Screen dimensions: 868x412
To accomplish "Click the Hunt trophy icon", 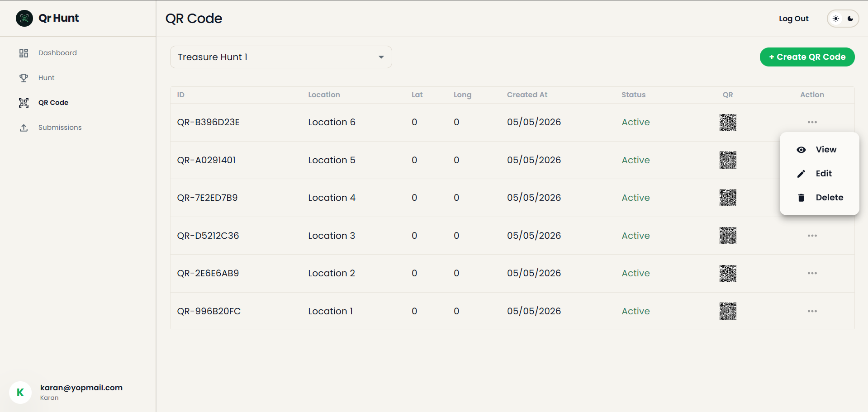I will (24, 78).
